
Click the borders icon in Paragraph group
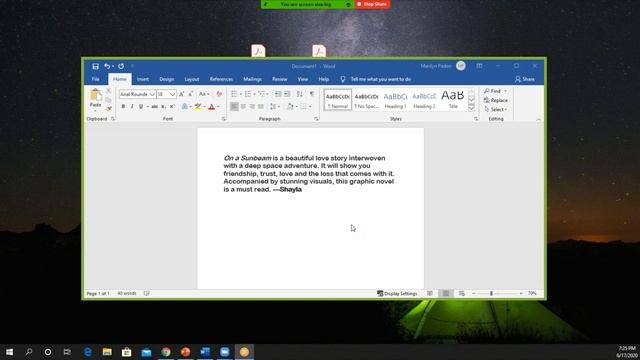click(x=303, y=107)
